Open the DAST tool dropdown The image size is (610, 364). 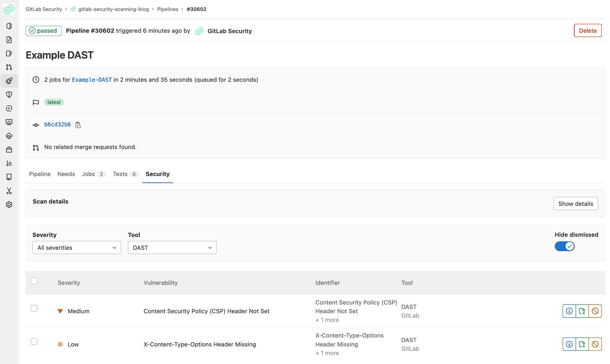click(x=172, y=248)
